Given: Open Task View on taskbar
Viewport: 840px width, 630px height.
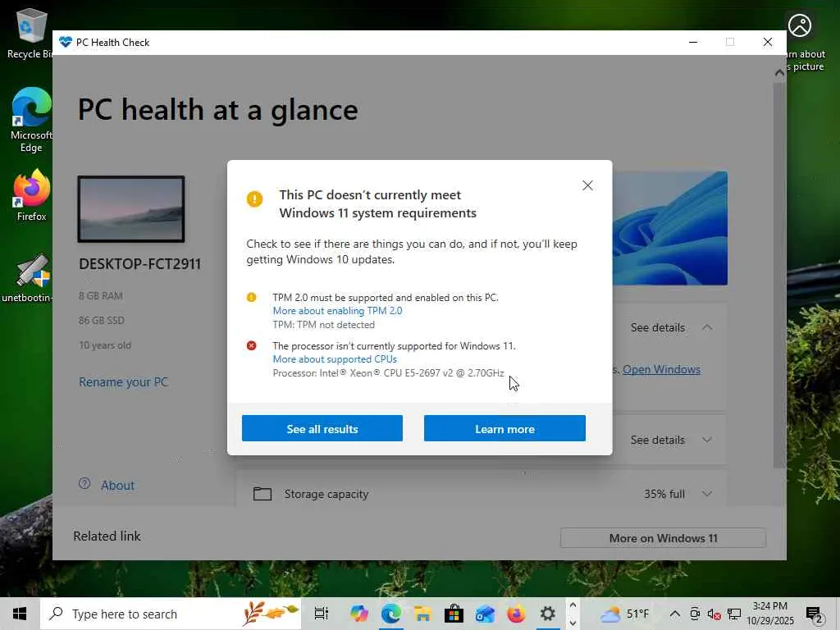Looking at the screenshot, I should (321, 614).
